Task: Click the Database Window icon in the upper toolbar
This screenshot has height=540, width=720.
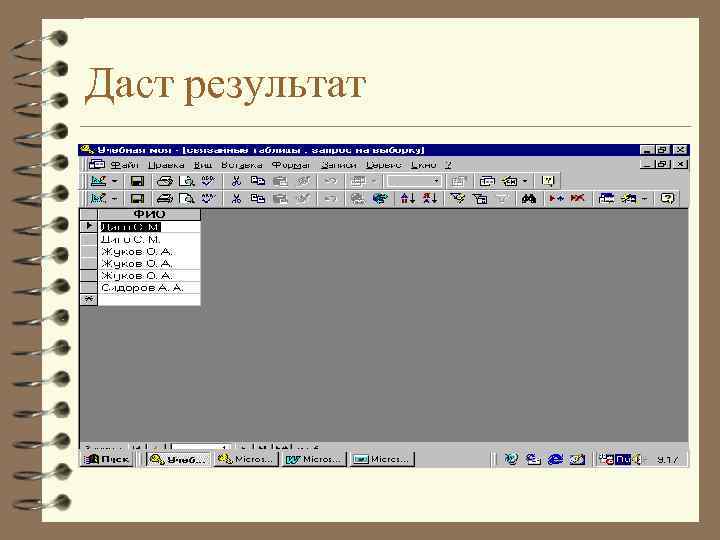Action: (x=487, y=181)
